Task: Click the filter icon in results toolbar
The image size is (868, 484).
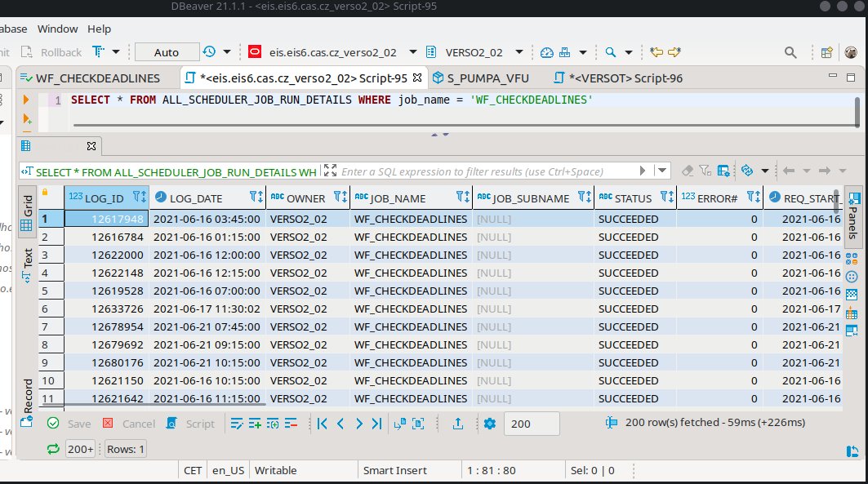Action: coord(705,170)
